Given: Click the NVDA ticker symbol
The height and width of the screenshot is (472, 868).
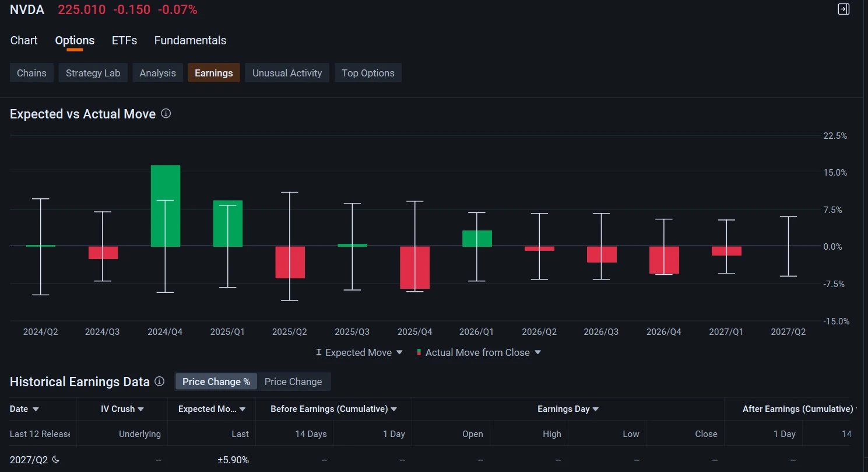Looking at the screenshot, I should pyautogui.click(x=27, y=9).
